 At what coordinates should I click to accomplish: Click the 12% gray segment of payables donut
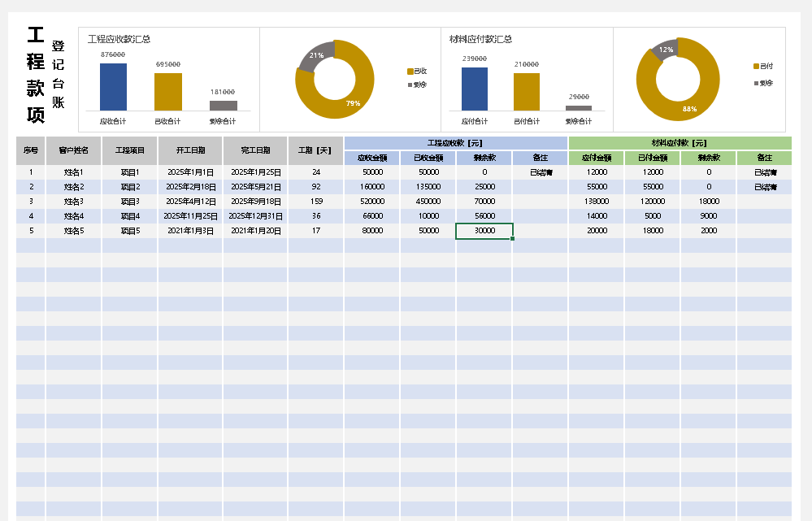664,49
